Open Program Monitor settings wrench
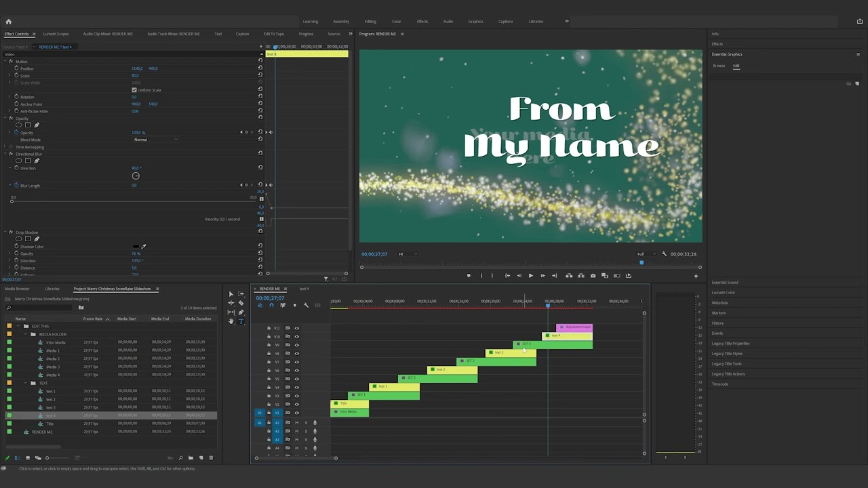868x488 pixels. 664,254
